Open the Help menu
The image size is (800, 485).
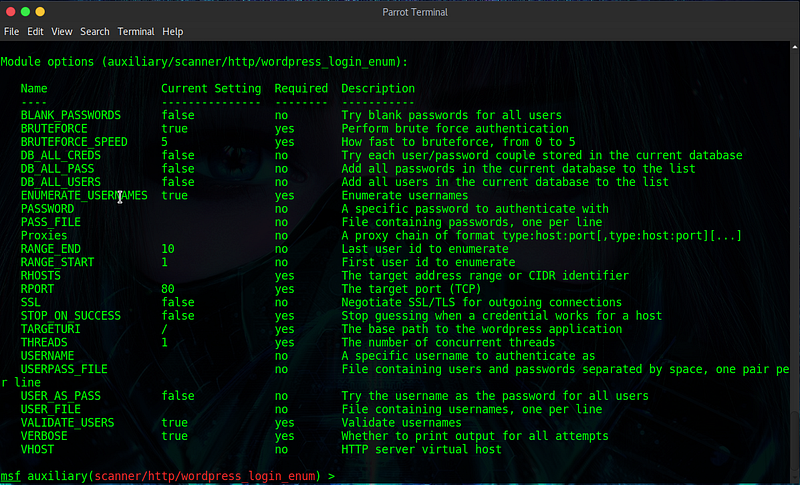[x=172, y=32]
